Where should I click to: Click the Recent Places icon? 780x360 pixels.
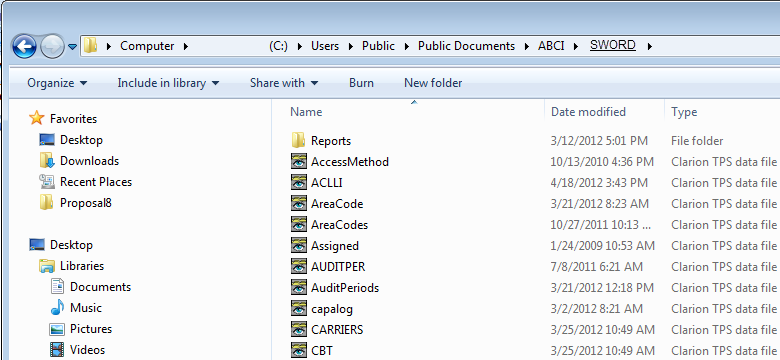(46, 181)
